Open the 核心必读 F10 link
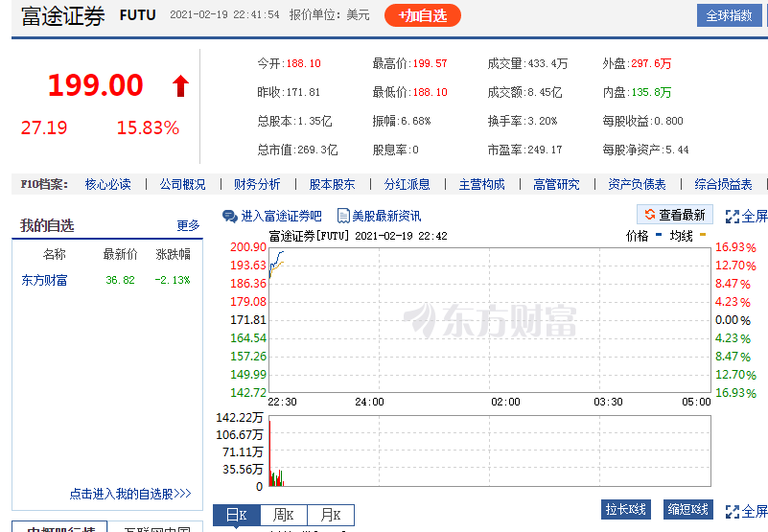The width and height of the screenshot is (768, 532). point(107,185)
